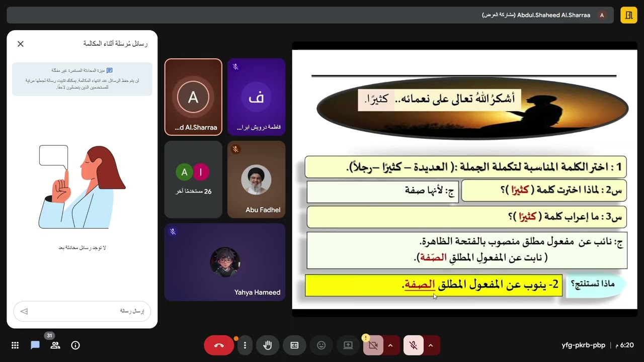Click the 6:20 time display
This screenshot has height=362, width=644.
tap(624, 345)
